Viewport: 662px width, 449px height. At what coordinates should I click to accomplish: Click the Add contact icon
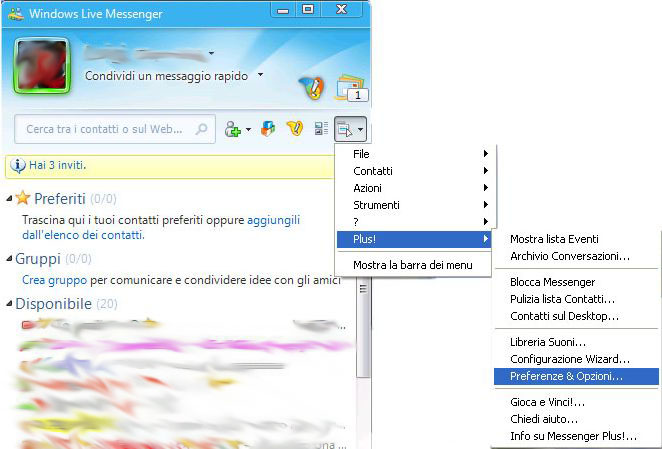point(233,129)
